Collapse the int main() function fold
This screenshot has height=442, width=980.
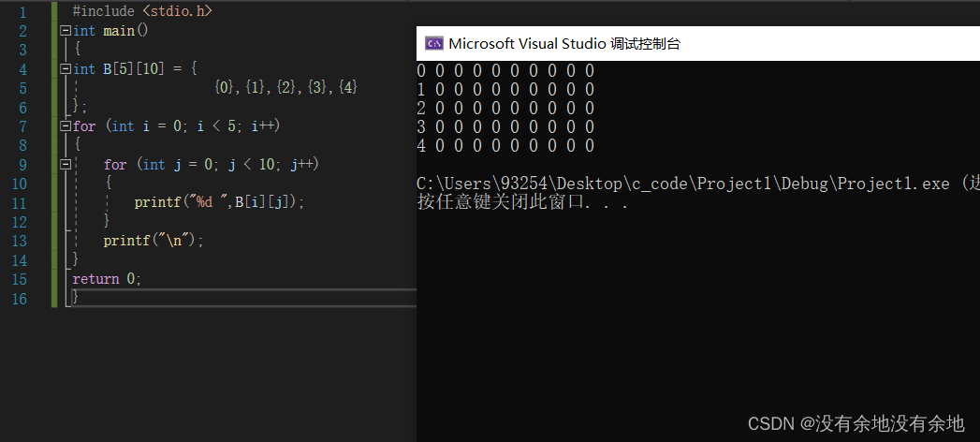[65, 31]
